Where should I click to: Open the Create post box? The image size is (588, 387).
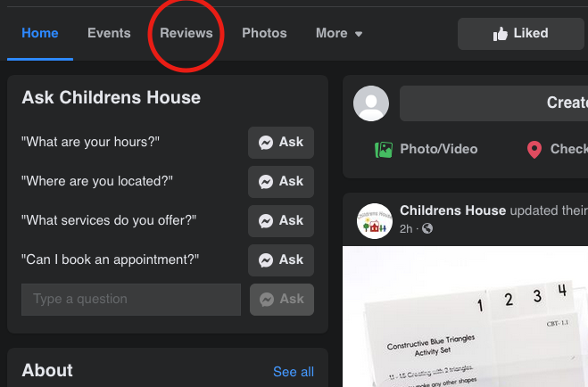pyautogui.click(x=493, y=103)
